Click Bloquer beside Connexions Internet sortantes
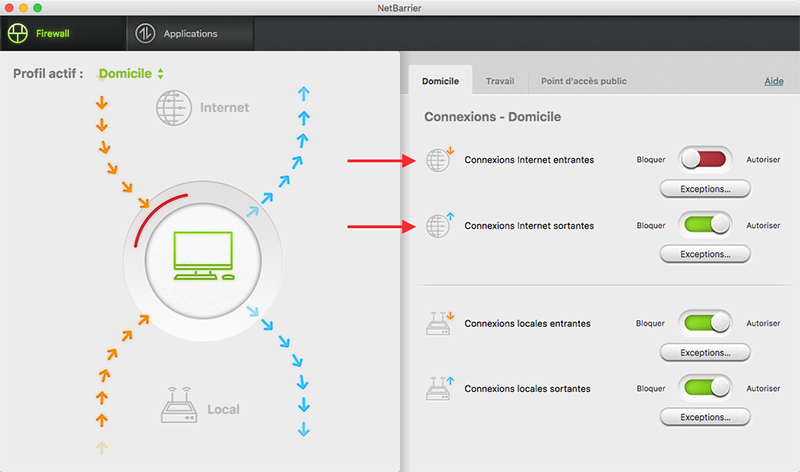 (x=651, y=226)
